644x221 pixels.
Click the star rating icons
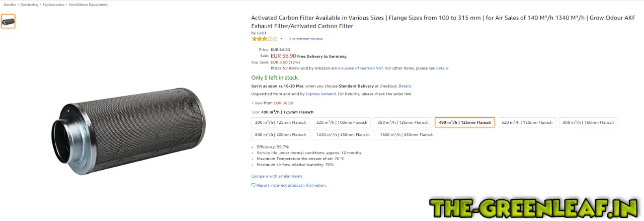point(264,39)
